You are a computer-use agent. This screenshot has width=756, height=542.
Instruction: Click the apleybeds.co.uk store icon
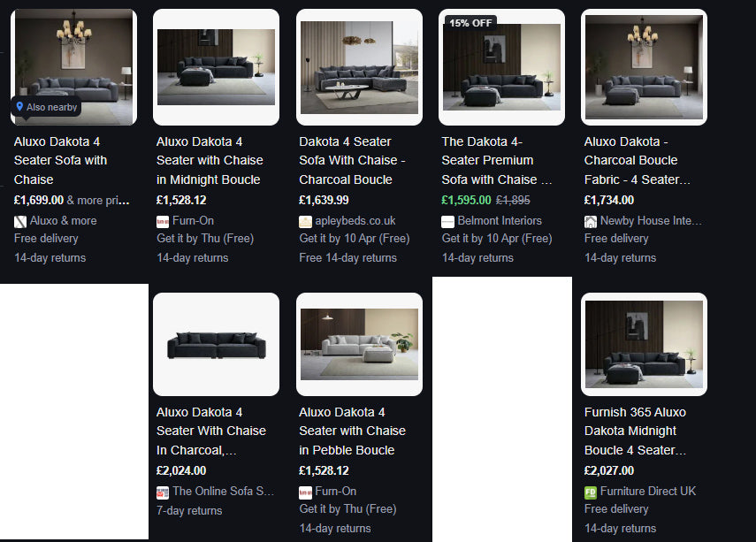click(305, 222)
